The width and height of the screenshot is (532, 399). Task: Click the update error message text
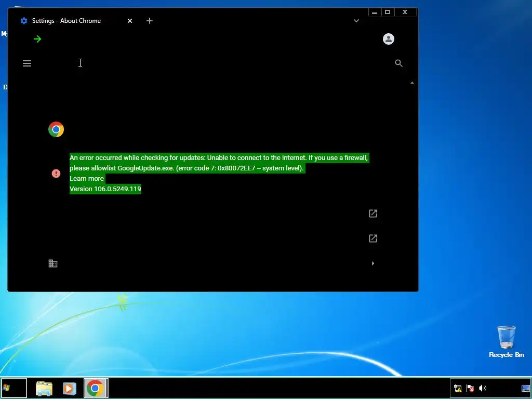click(219, 163)
